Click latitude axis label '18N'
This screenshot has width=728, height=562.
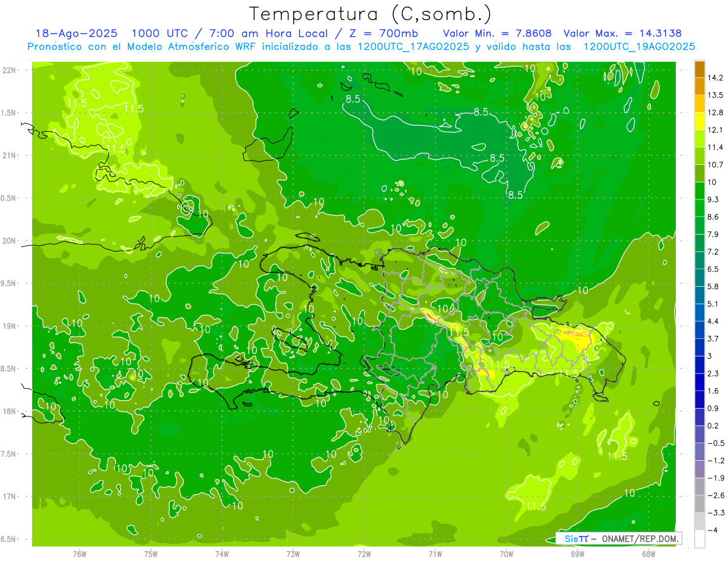8,412
